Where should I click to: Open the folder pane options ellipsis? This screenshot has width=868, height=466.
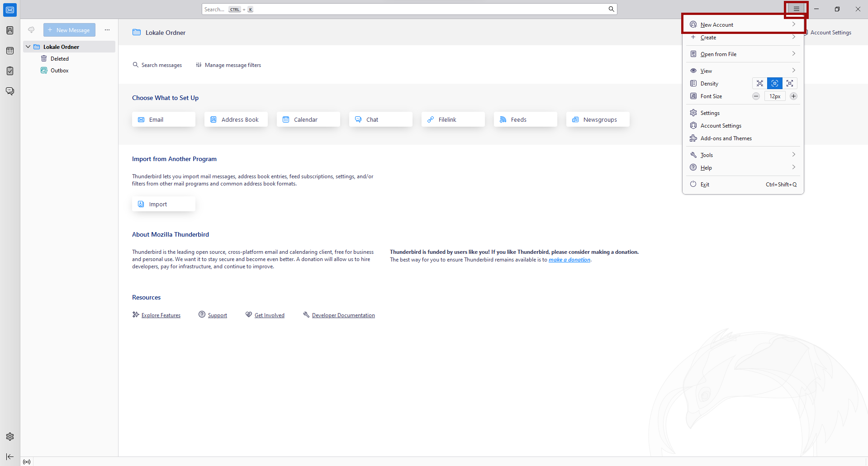107,30
